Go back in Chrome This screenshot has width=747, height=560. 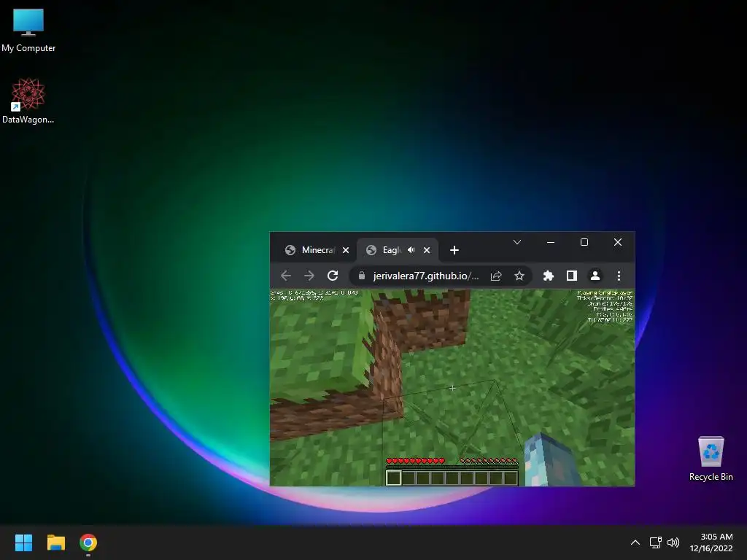coord(286,276)
